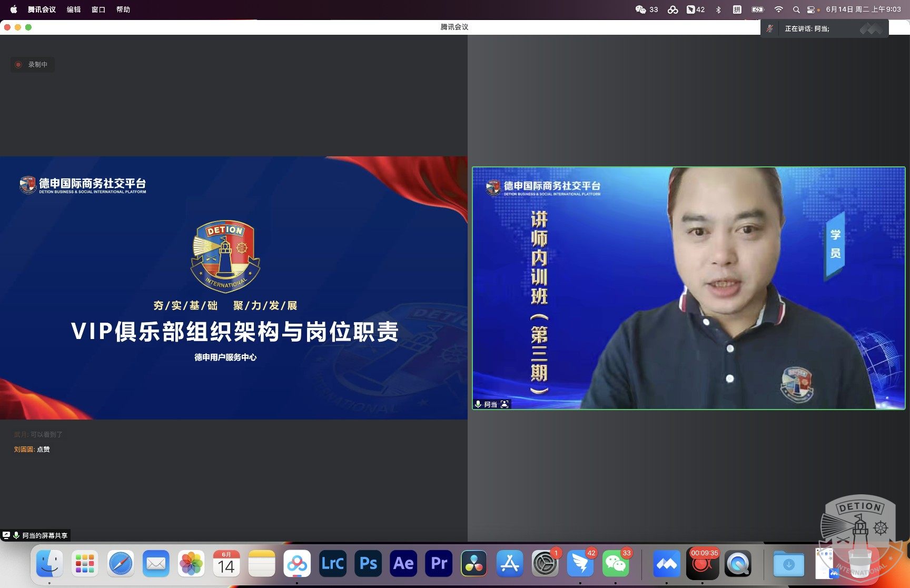Screen dimensions: 910x588
Task: Launch Safari from the dock
Action: 121,564
